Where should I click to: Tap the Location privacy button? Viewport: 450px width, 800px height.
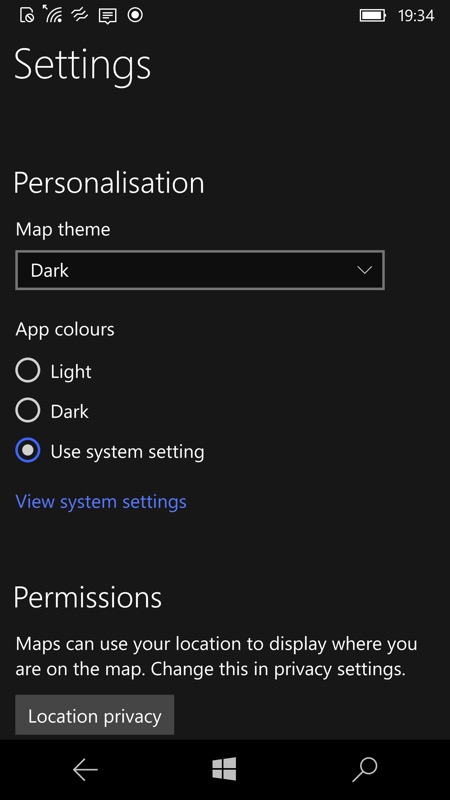[x=94, y=715]
